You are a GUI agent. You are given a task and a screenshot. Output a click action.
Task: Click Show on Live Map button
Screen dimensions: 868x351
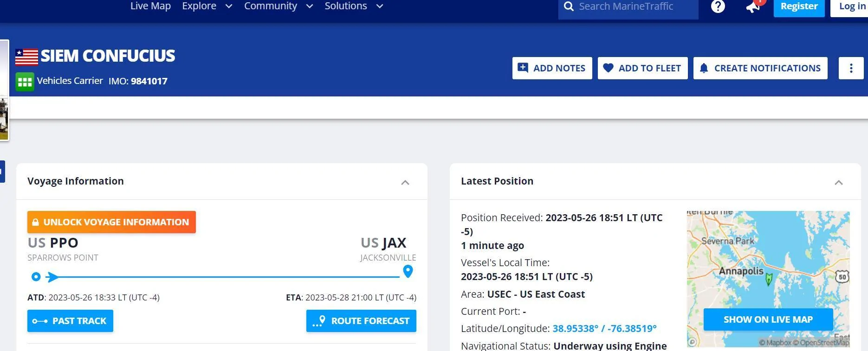tap(768, 319)
